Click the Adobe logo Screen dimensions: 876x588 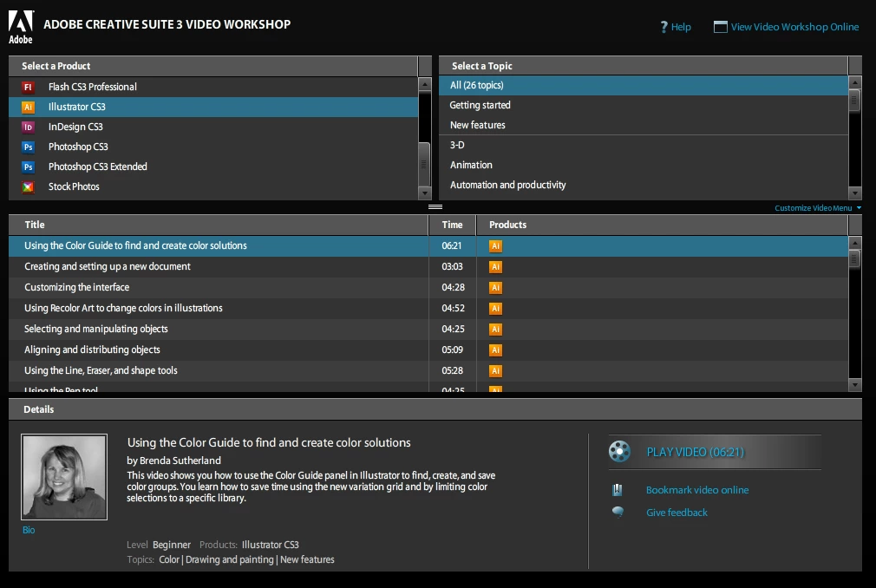click(x=21, y=28)
